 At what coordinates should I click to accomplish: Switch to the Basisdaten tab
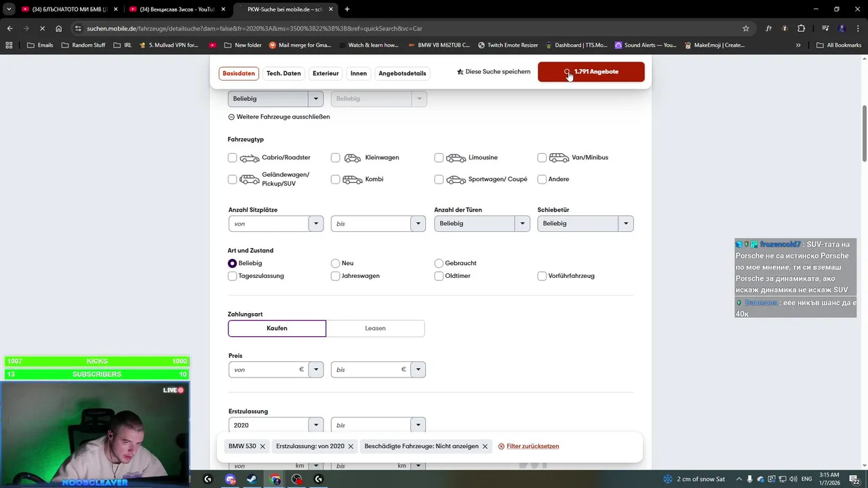239,73
